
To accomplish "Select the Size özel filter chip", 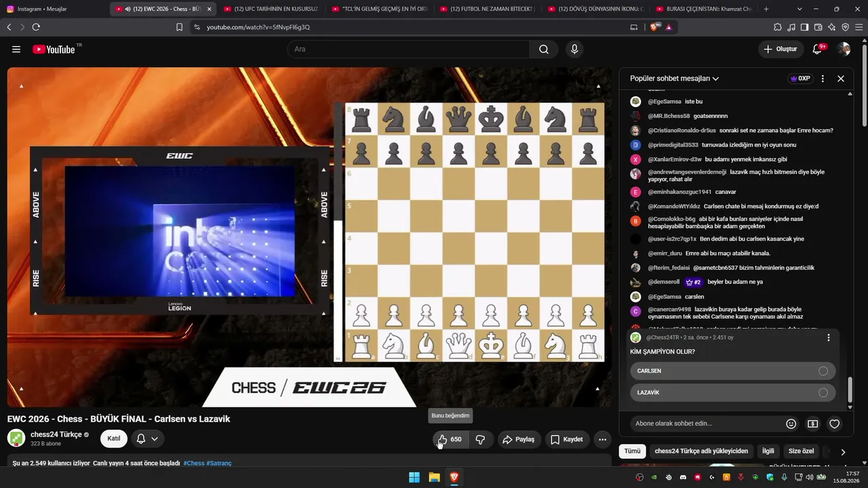I will point(801,451).
